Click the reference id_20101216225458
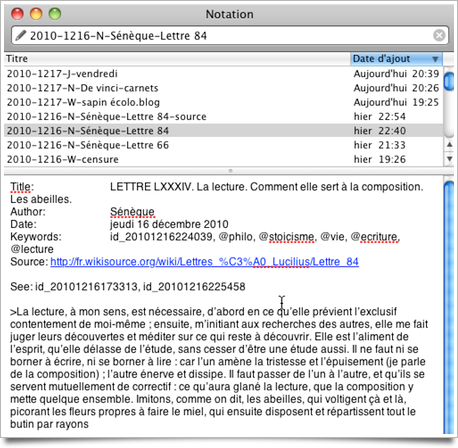Viewport: 458px width, 448px height. [x=194, y=287]
